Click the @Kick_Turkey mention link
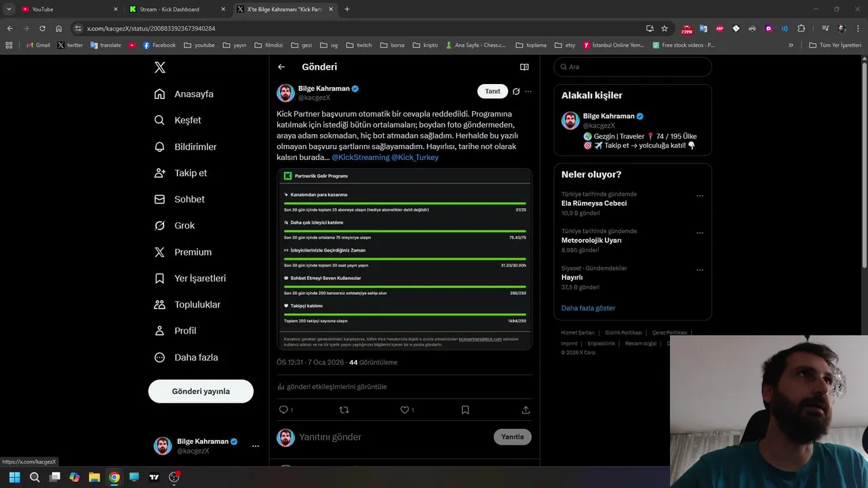 (x=415, y=157)
